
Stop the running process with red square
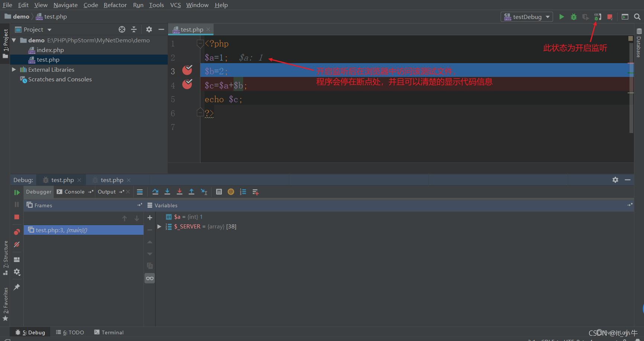tap(610, 17)
